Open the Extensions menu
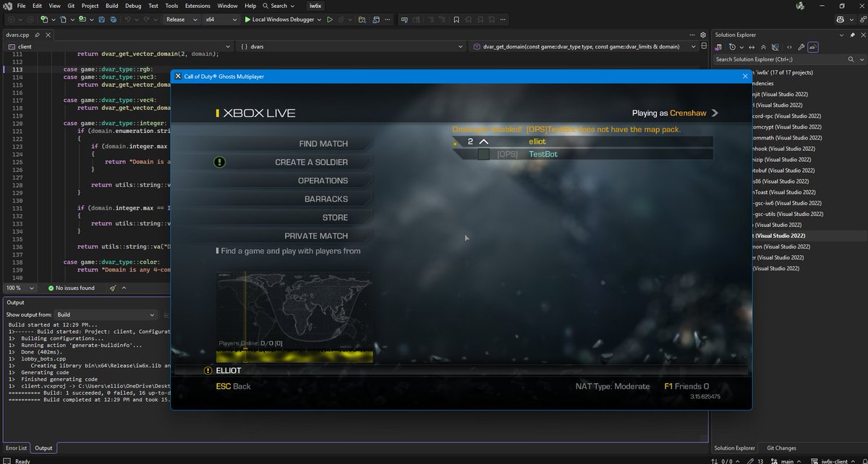This screenshot has height=464, width=868. click(x=197, y=6)
